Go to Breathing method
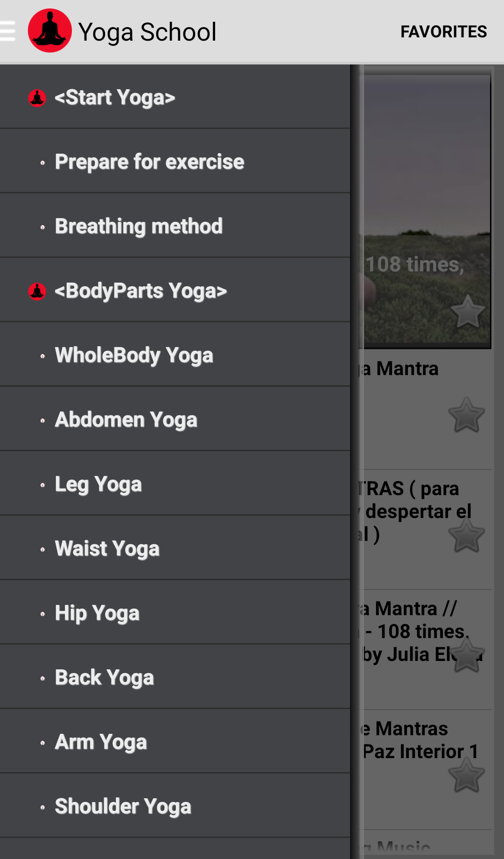This screenshot has height=859, width=504. 139,227
